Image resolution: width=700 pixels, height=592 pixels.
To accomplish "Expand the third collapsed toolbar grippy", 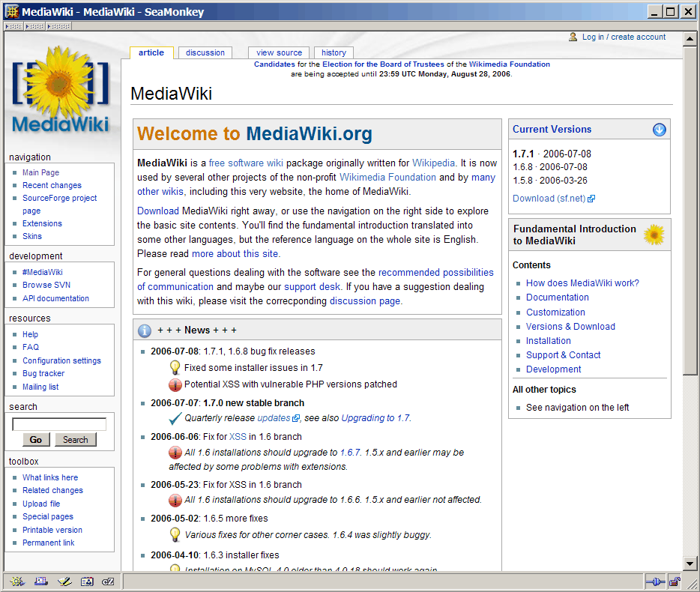I will coord(59,26).
